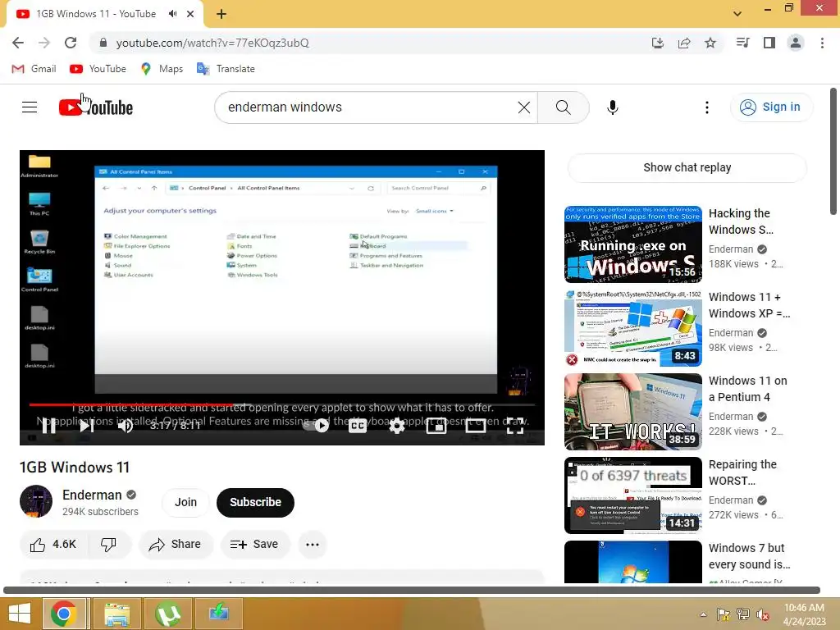This screenshot has width=840, height=630.
Task: Open File Explorer from taskbar
Action: (116, 614)
